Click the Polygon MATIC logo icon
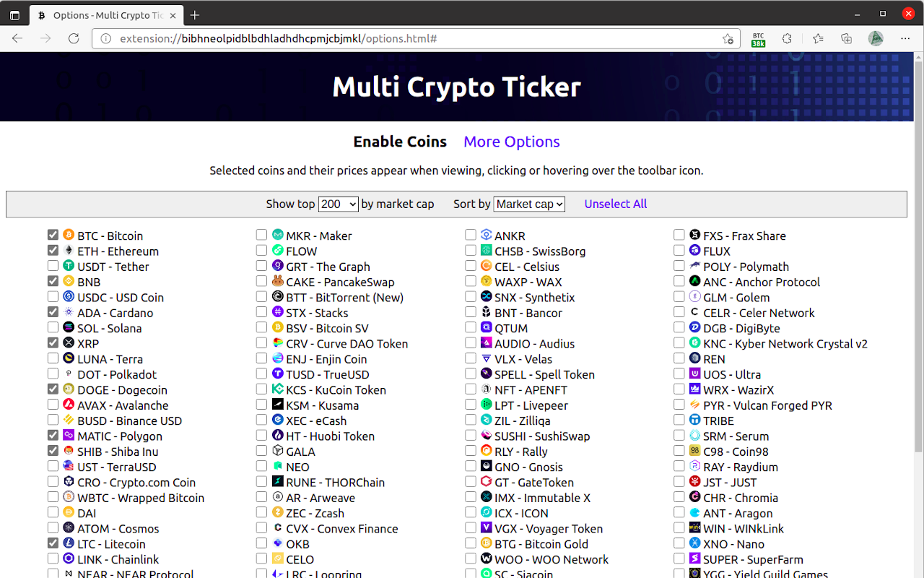The height and width of the screenshot is (578, 924). click(x=69, y=436)
